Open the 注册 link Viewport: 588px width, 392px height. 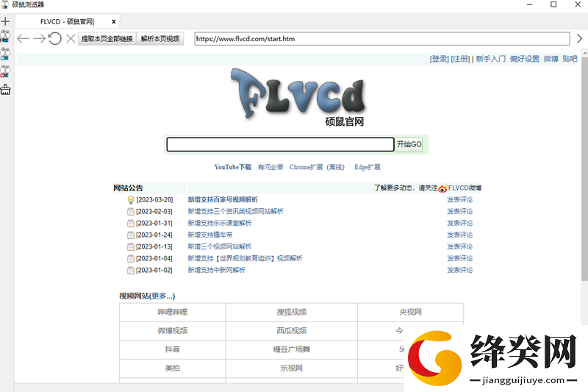pos(460,59)
